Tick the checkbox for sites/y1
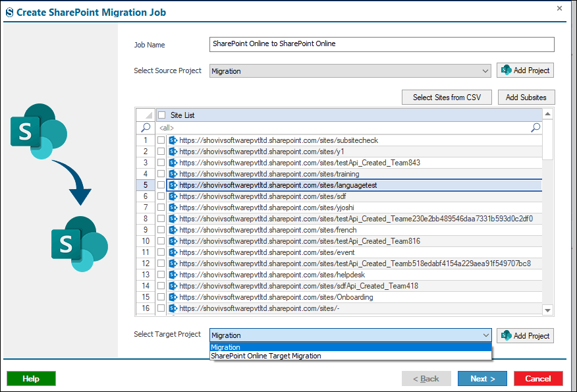 [161, 152]
